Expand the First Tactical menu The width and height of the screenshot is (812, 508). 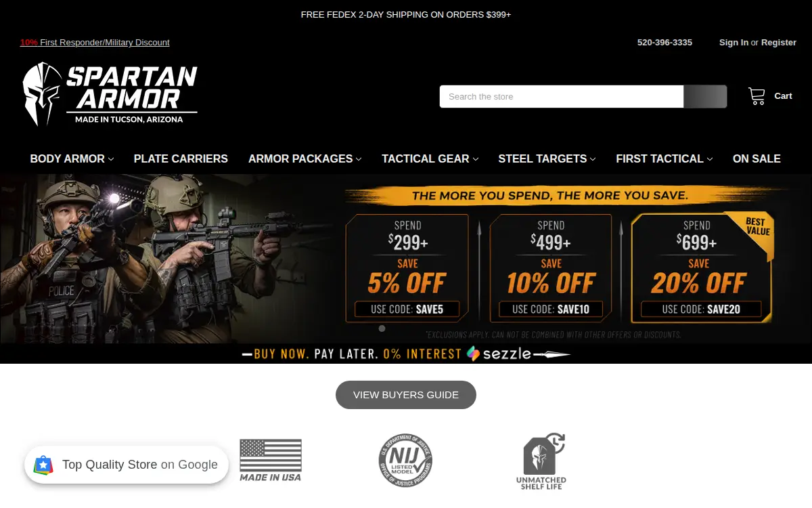pyautogui.click(x=664, y=158)
